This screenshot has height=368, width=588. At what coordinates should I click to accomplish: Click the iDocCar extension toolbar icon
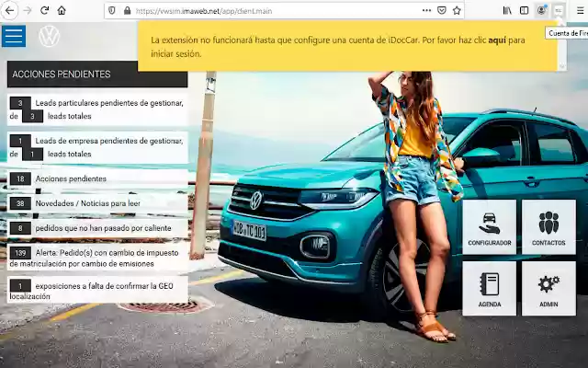tap(559, 10)
